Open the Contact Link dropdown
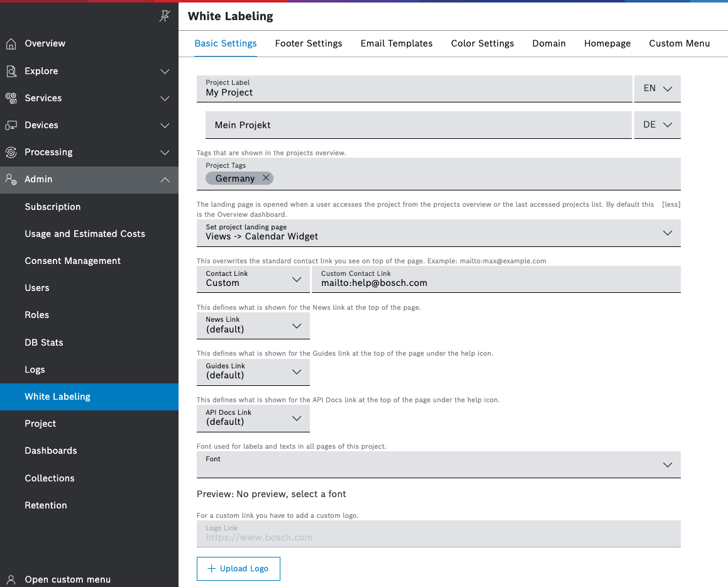 tap(253, 279)
